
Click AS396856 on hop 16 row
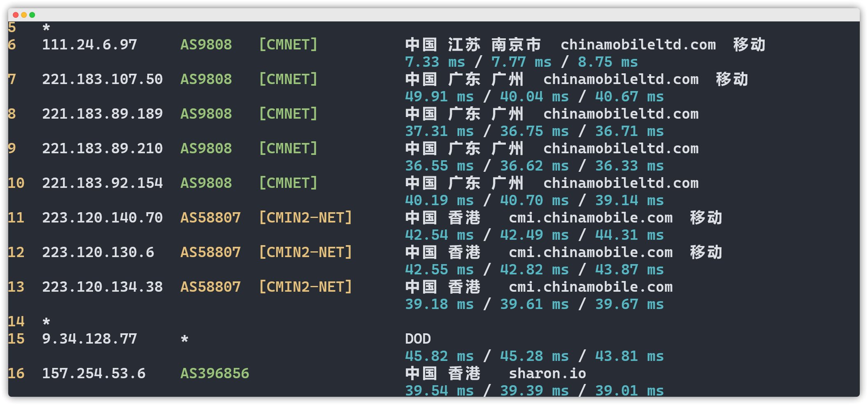tap(215, 373)
